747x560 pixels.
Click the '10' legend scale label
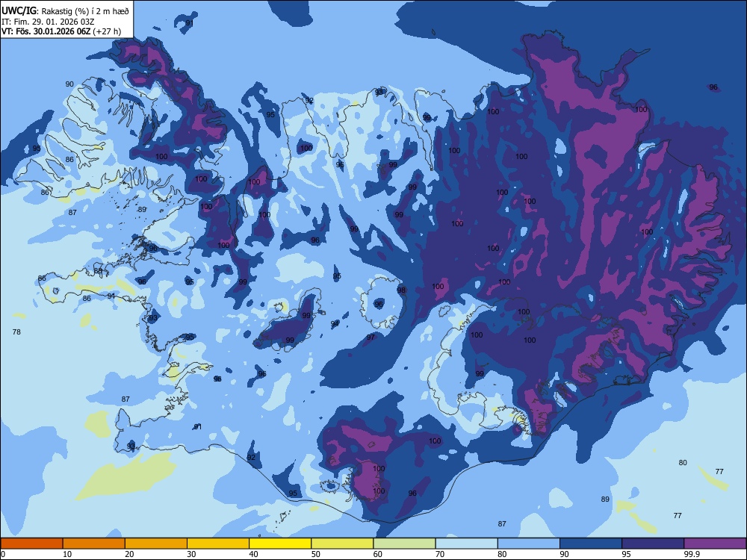[67, 554]
